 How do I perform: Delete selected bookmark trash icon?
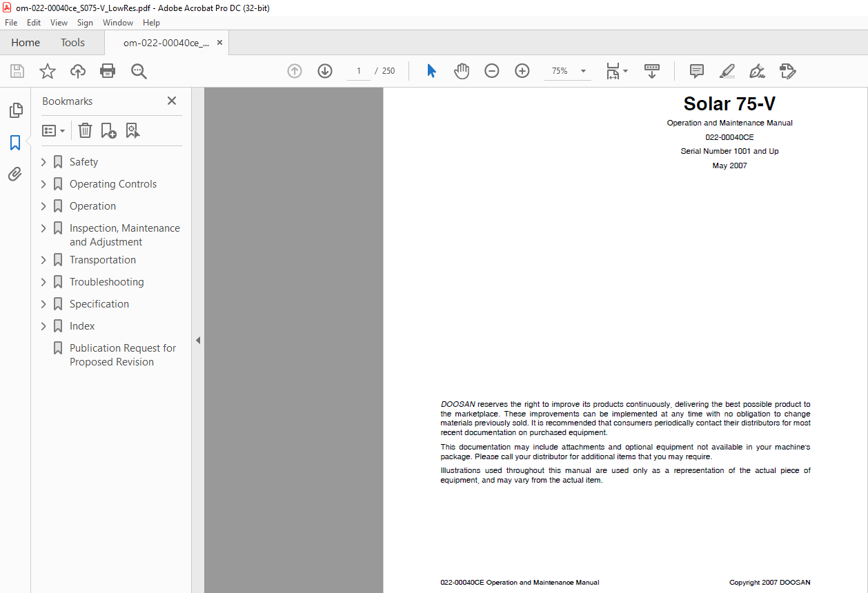tap(85, 130)
